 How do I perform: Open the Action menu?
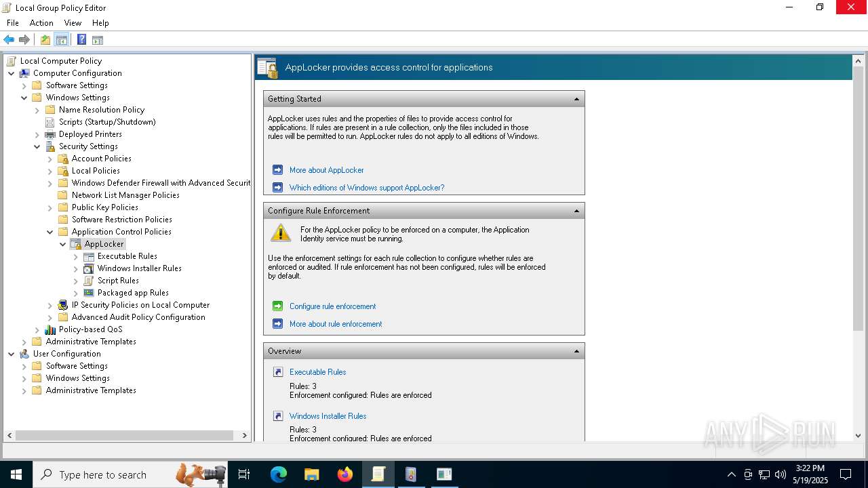[41, 23]
